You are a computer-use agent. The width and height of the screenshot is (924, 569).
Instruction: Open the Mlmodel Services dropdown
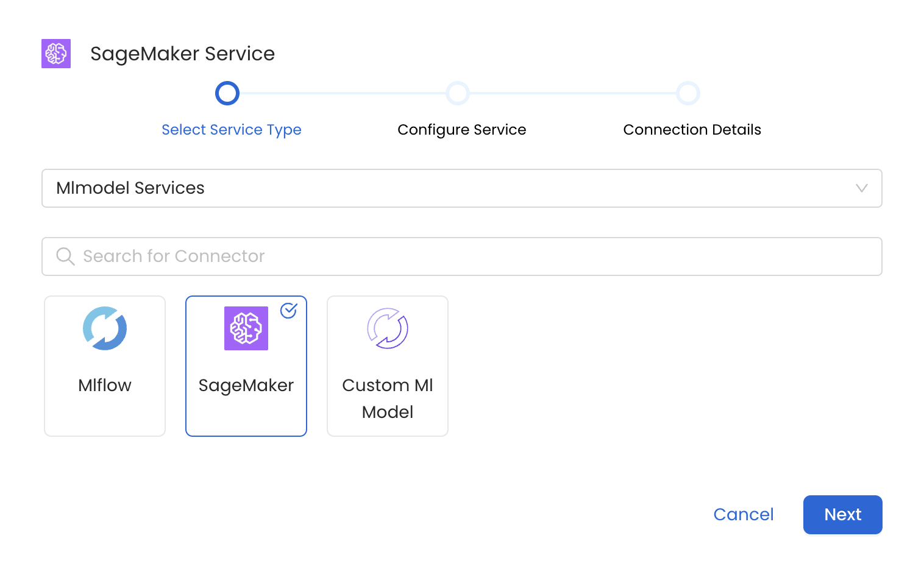[x=461, y=188]
